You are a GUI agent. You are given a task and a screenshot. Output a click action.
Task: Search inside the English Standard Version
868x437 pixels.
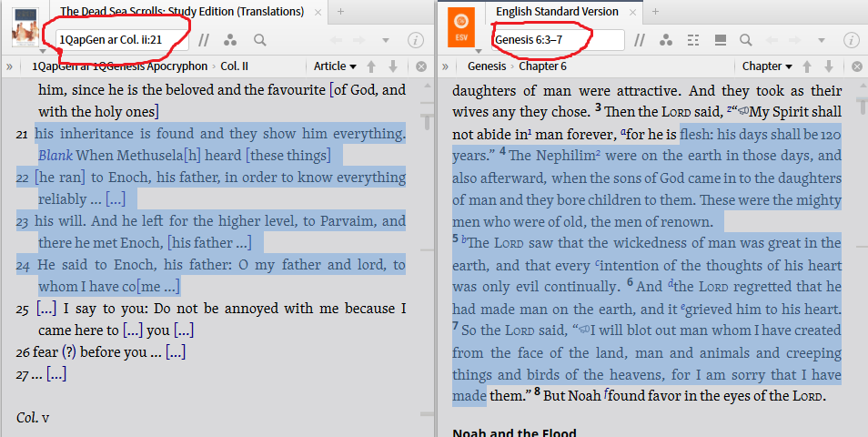click(x=746, y=40)
